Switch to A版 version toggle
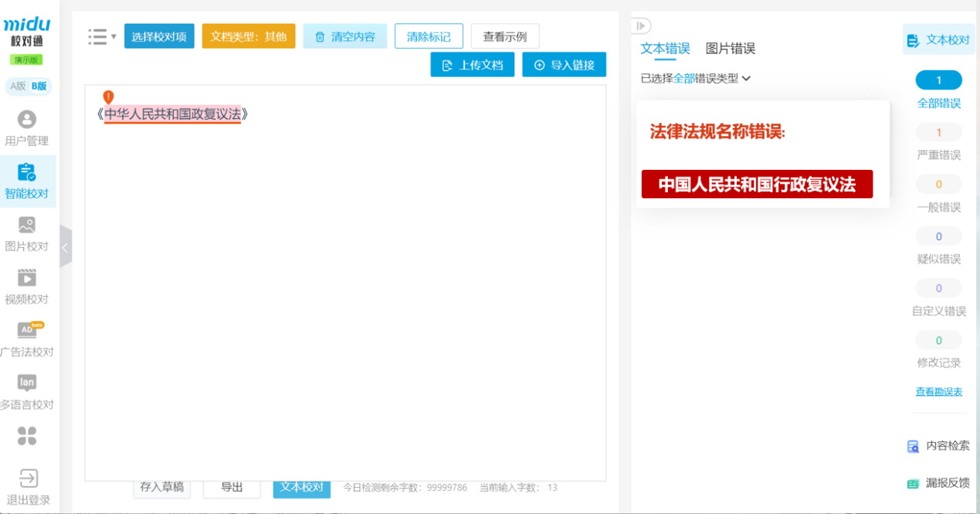980x514 pixels. click(18, 86)
